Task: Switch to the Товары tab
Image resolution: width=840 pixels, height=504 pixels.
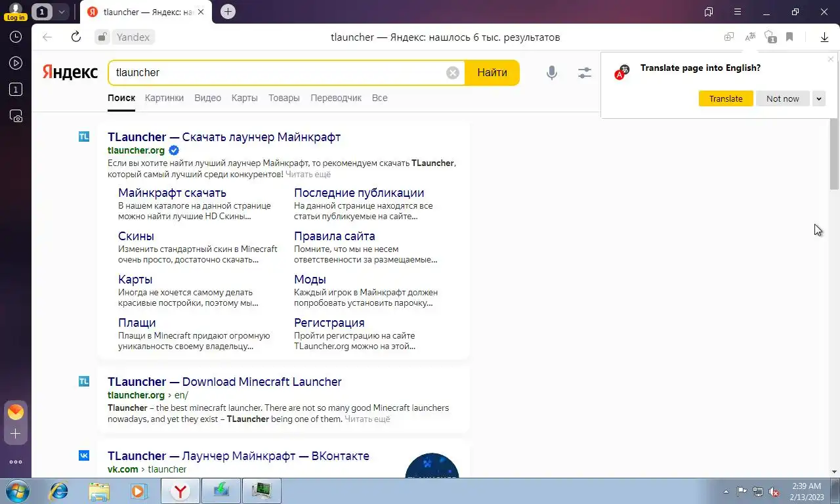Action: 284,98
